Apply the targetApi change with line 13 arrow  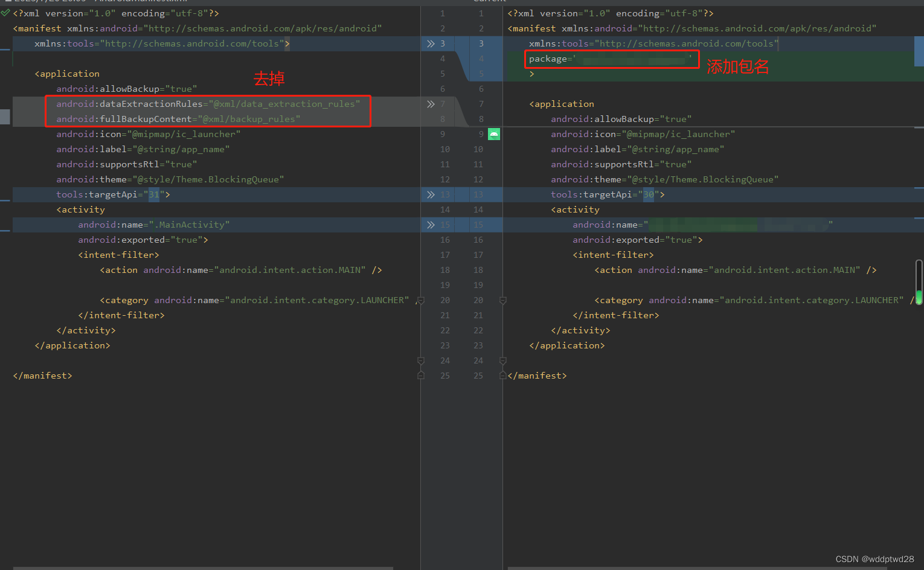click(x=431, y=194)
